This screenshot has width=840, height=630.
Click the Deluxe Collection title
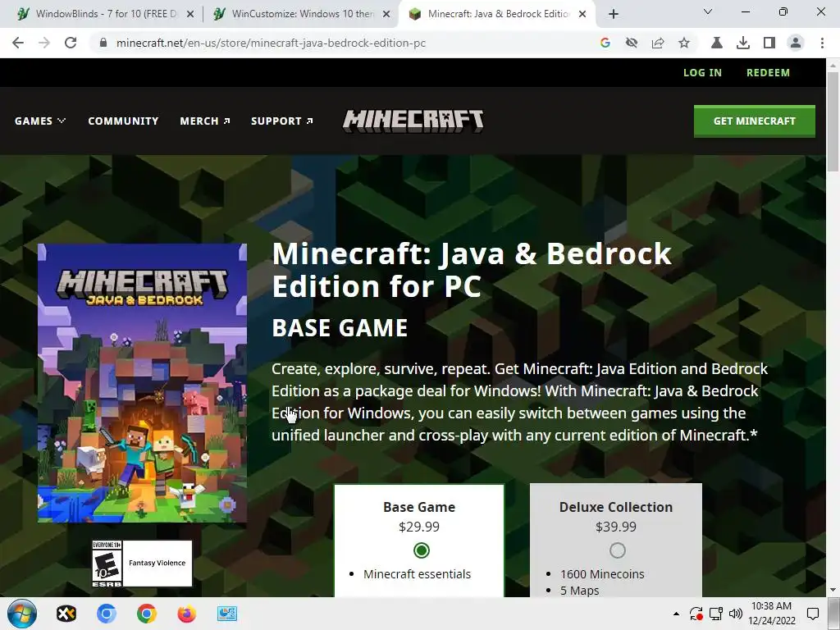[616, 507]
